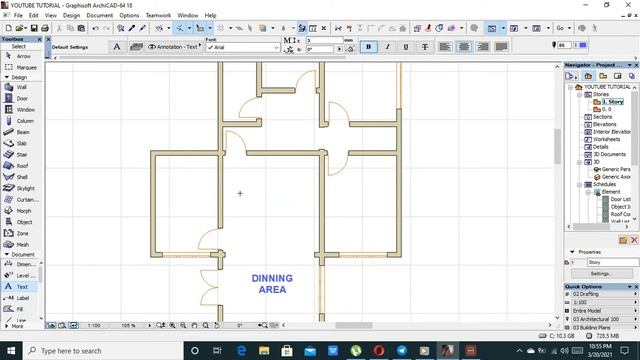Set text alignment to justified
The width and height of the screenshot is (640, 360).
pyautogui.click(x=501, y=47)
